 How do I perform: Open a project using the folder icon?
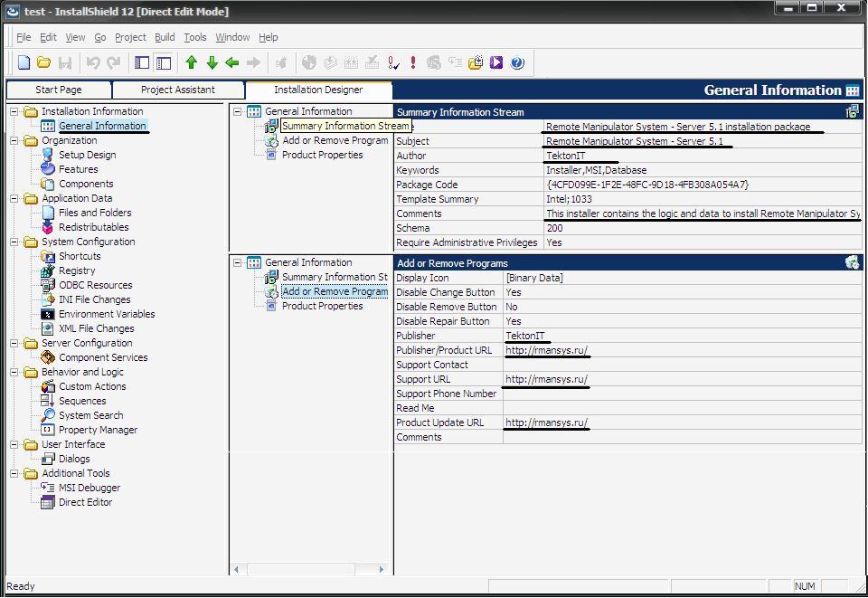pos(43,62)
